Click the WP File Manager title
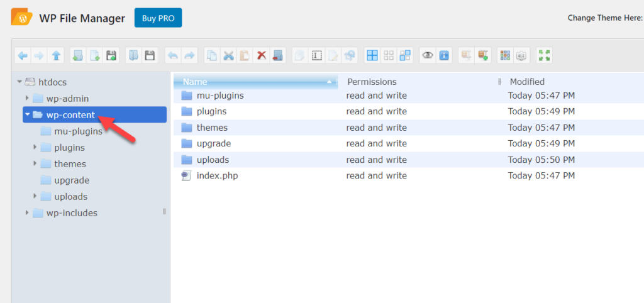This screenshot has height=303, width=644. (x=82, y=18)
